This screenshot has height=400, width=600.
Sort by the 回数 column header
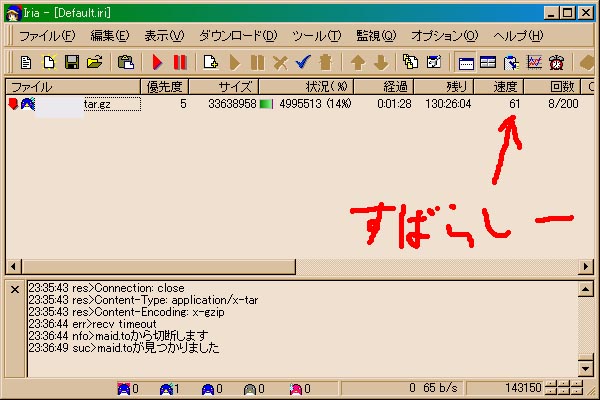pyautogui.click(x=552, y=87)
